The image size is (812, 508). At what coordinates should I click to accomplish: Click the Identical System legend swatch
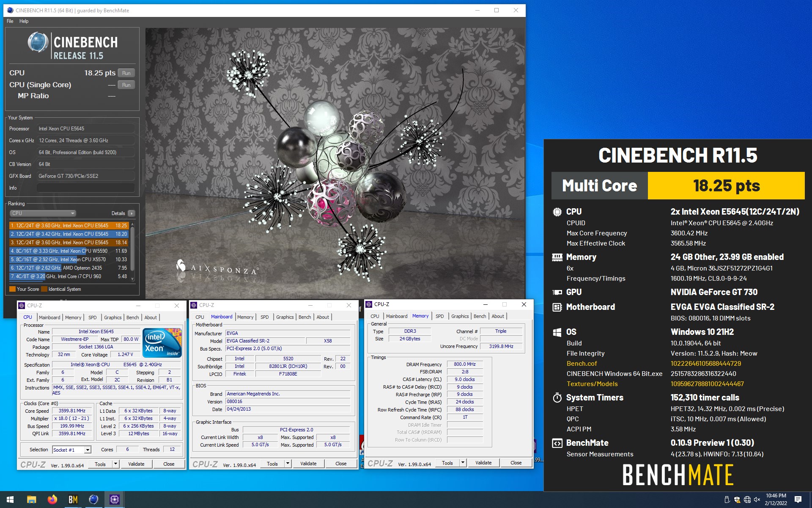[x=44, y=289]
